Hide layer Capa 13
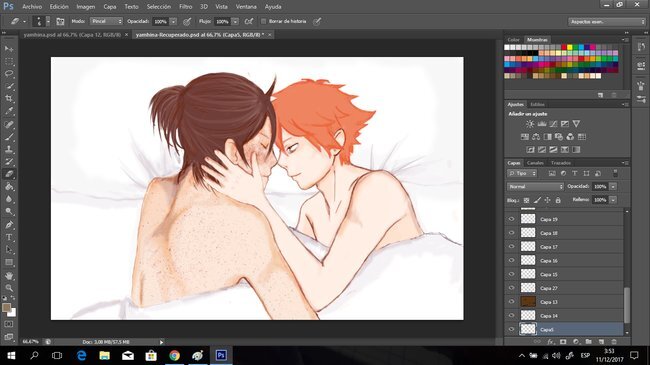650x365 pixels. pos(511,302)
